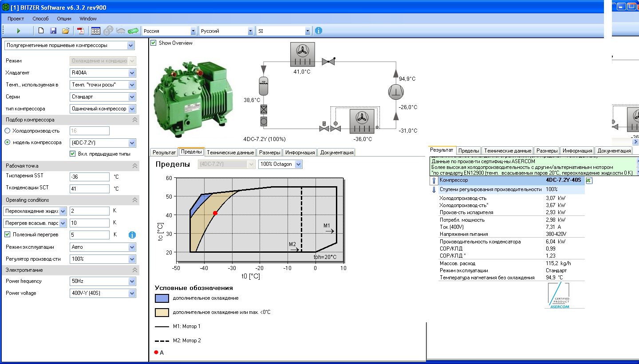
Task: Click the tan max. <0°C legend swatch
Action: click(x=162, y=312)
